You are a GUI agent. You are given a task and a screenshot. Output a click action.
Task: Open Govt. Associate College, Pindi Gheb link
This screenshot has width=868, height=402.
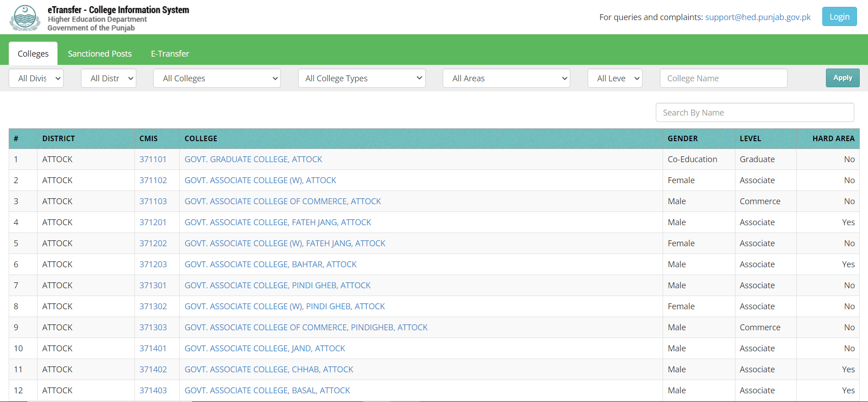(278, 286)
